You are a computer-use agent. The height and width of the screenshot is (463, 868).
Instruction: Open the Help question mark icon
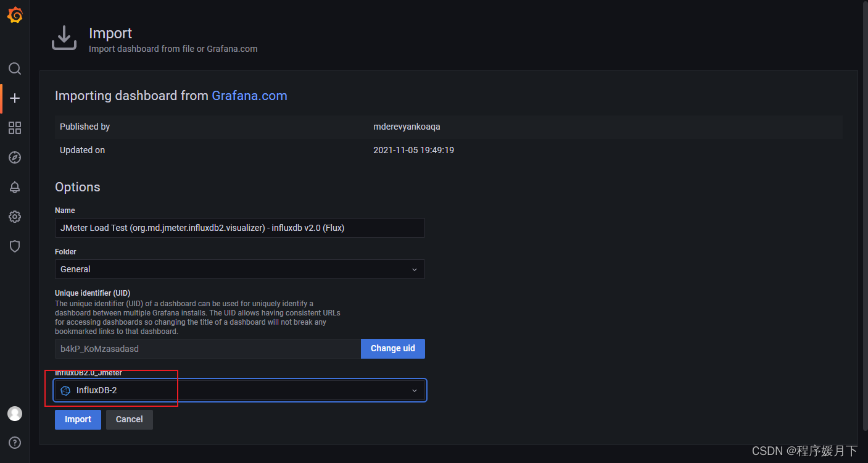click(15, 443)
